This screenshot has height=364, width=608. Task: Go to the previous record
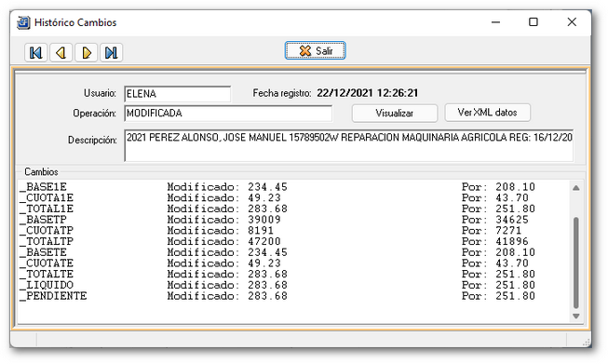(x=61, y=52)
